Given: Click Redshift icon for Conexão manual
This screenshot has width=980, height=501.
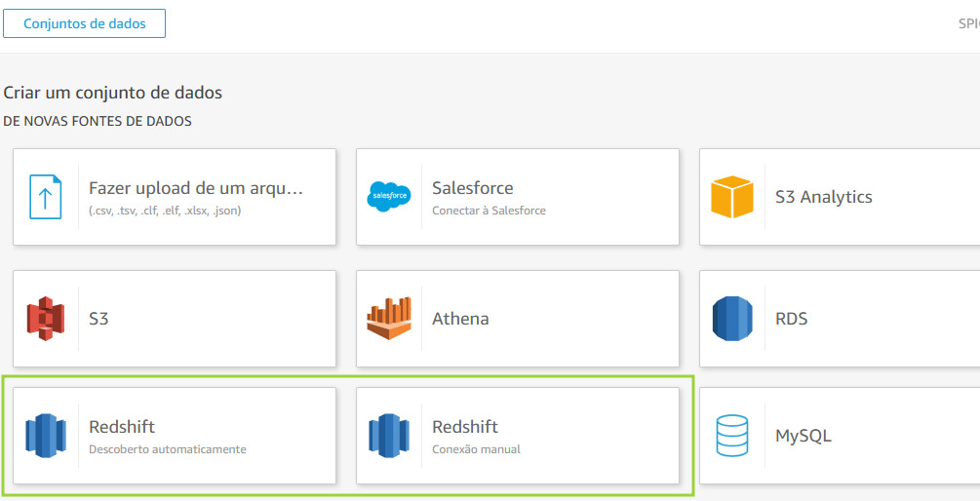Looking at the screenshot, I should [x=389, y=436].
